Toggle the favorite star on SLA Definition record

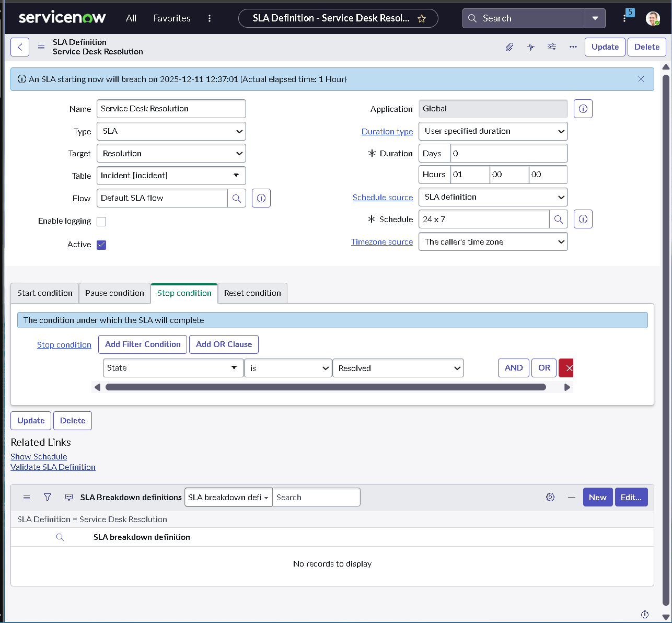(421, 18)
